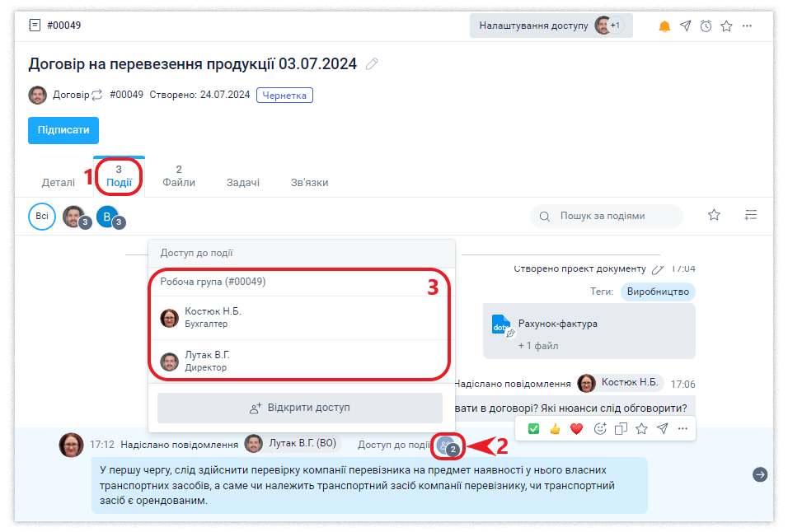This screenshot has width=788, height=532.
Task: React with the thumbs up emoji
Action: [x=556, y=428]
